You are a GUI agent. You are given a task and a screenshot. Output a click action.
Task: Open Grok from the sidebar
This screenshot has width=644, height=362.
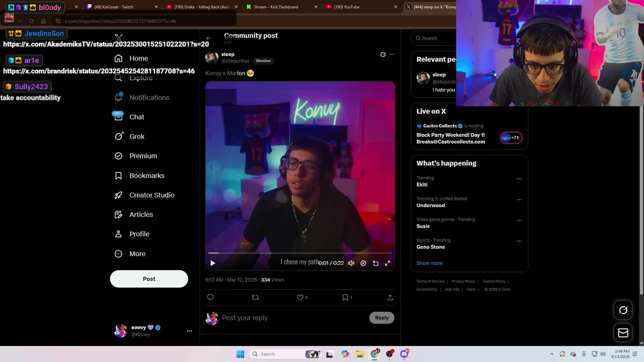tap(129, 136)
